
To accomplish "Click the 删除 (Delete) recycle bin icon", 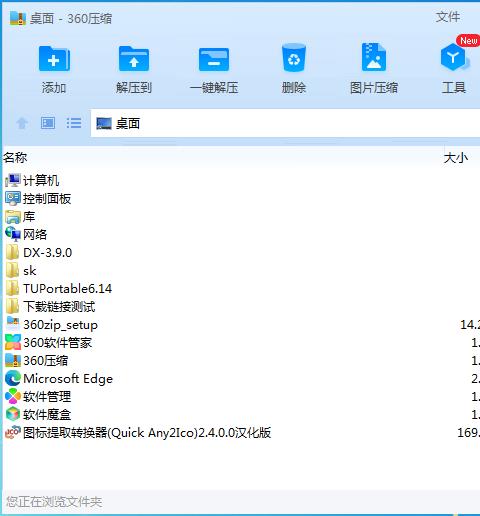I will tap(294, 58).
